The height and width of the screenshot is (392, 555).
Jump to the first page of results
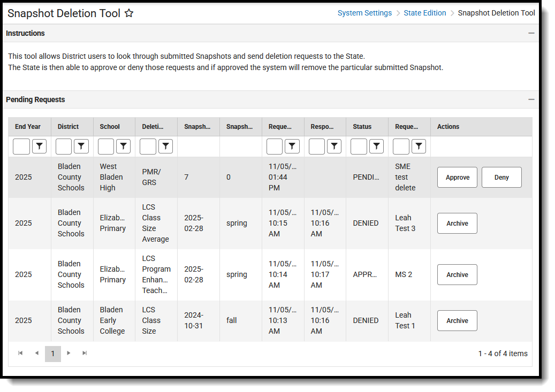(20, 353)
